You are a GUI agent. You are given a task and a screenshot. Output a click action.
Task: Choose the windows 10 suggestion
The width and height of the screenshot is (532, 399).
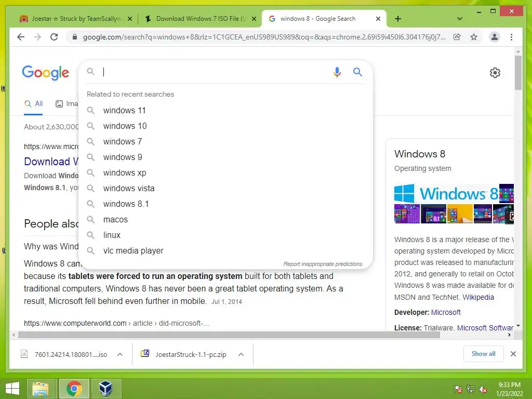[x=225, y=126]
